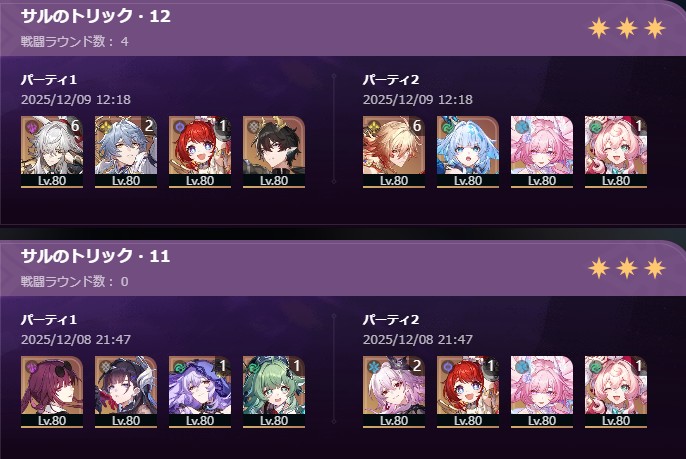686x459 pixels.
Task: Open the サルのトリック・12 stage header
Action: pyautogui.click(x=95, y=16)
